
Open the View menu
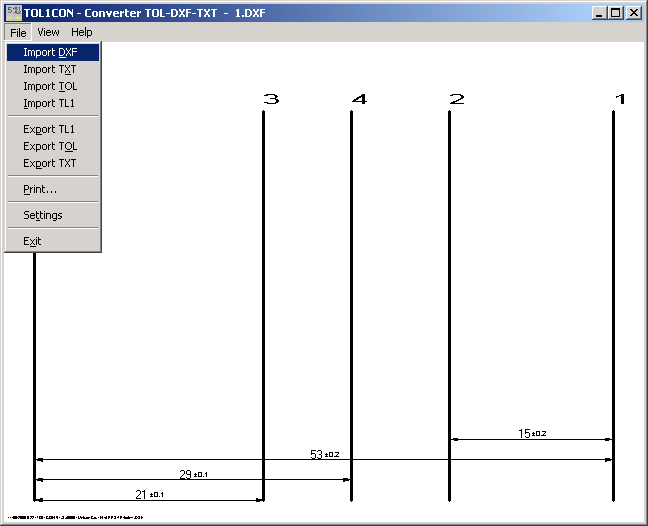(x=48, y=32)
